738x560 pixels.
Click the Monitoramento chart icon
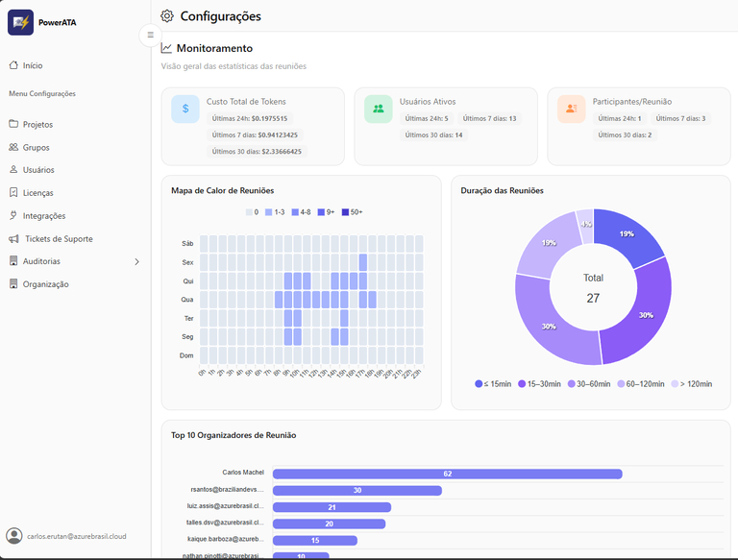coord(166,48)
